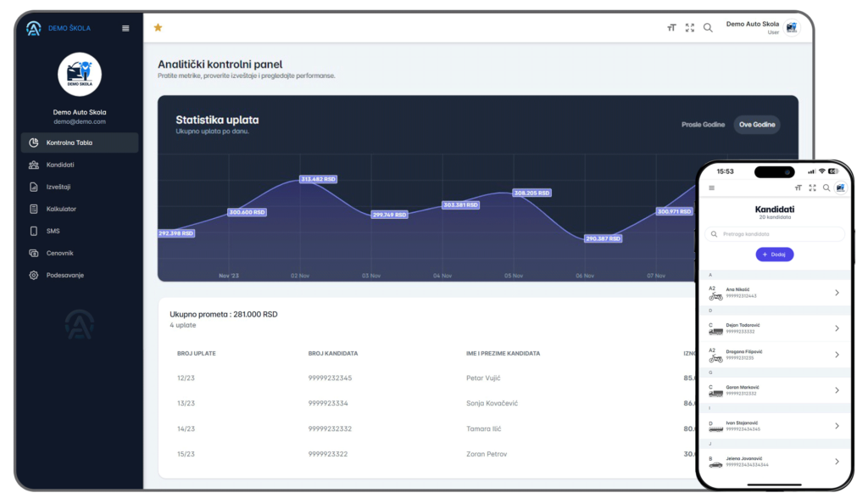Open the desktop search magnifier icon
Viewport: 868px width, 504px height.
click(x=708, y=28)
